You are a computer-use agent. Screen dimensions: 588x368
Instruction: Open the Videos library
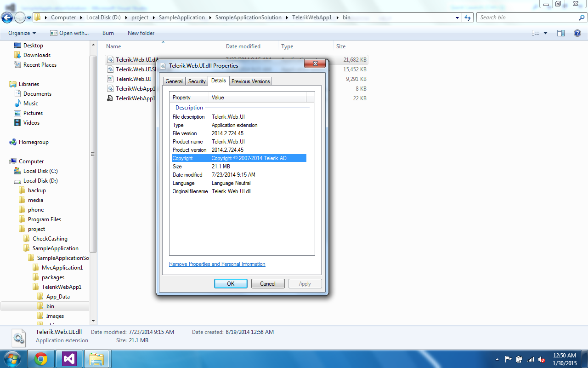pyautogui.click(x=32, y=123)
